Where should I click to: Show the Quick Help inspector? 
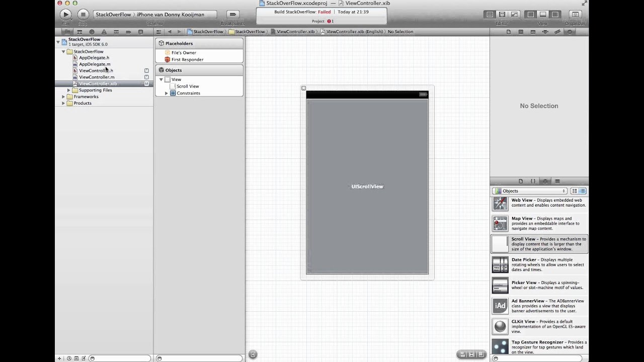point(521,32)
